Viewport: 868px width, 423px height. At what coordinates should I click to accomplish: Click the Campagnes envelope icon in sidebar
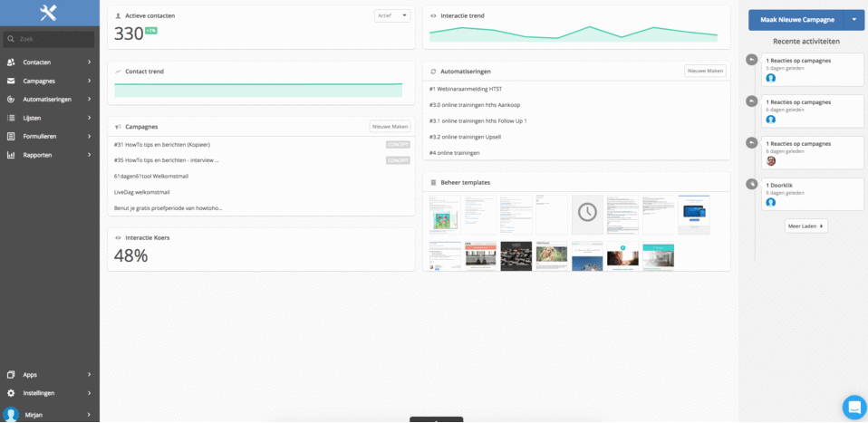click(11, 81)
